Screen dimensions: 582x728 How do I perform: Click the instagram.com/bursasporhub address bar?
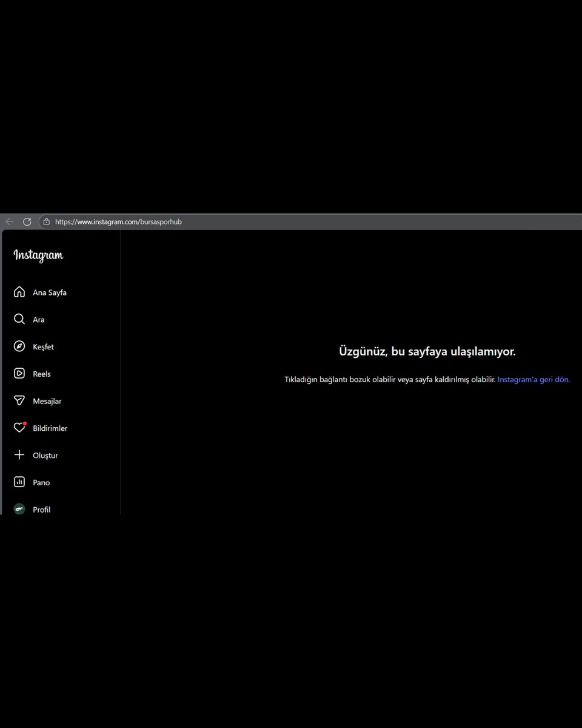[310, 221]
